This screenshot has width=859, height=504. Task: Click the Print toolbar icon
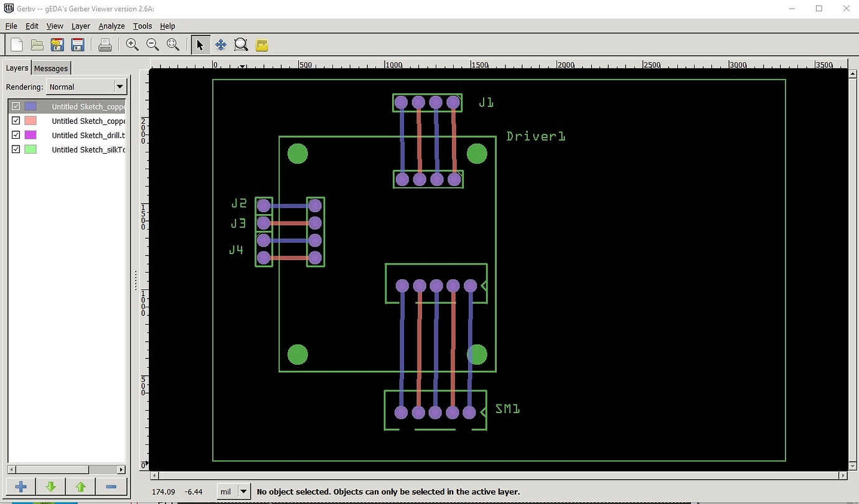point(105,45)
